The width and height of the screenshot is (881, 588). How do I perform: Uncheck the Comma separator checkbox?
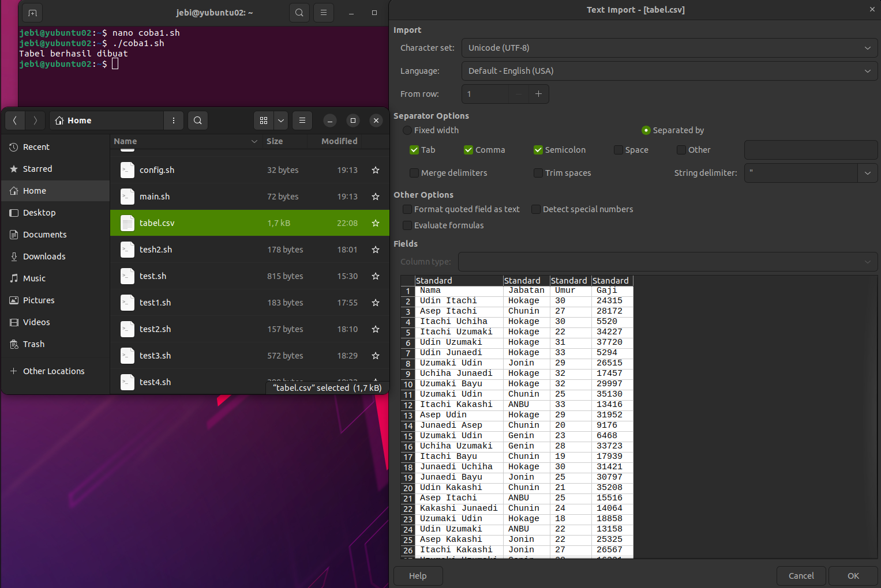(x=468, y=150)
